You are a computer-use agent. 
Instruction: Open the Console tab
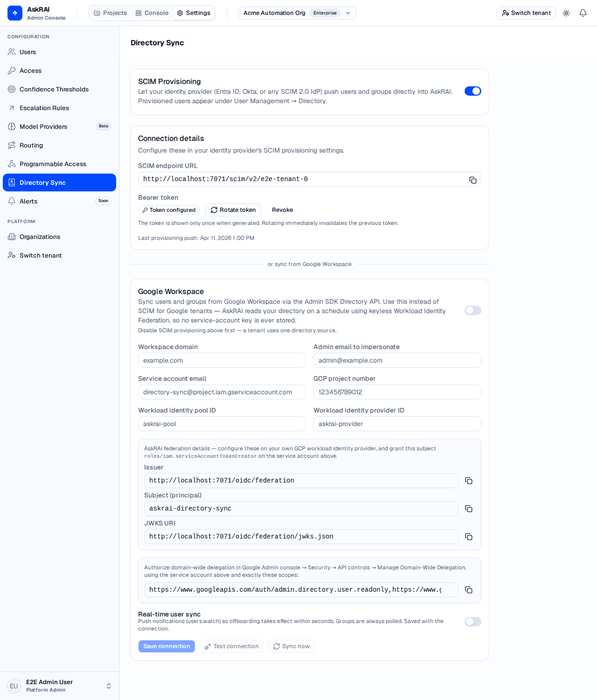point(152,13)
